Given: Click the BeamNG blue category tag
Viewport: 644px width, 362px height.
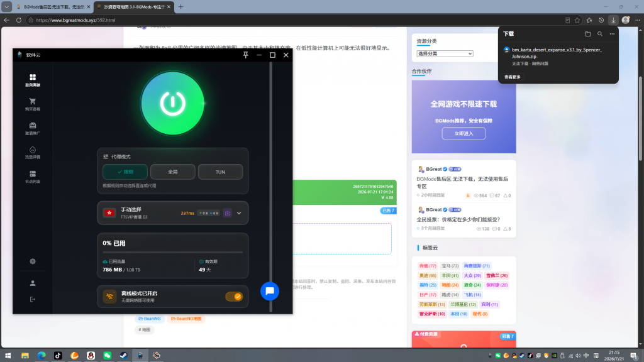Looking at the screenshot, I should pos(150,319).
